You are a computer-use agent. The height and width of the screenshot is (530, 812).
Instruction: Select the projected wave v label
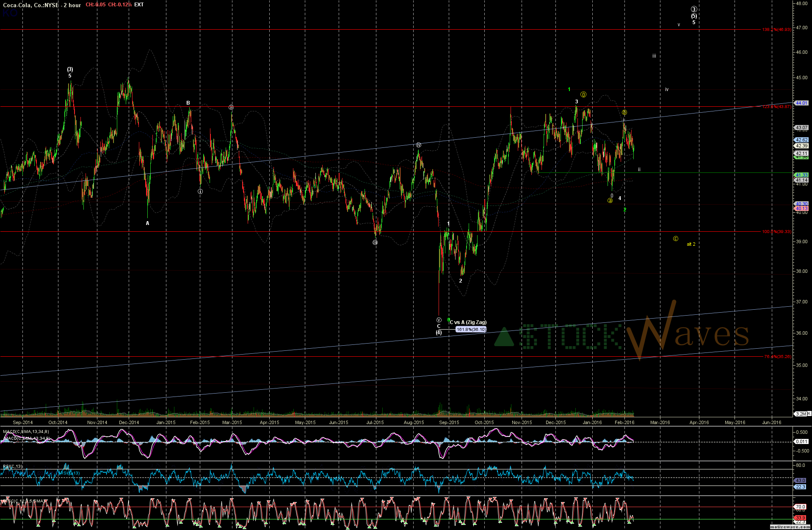[679, 25]
